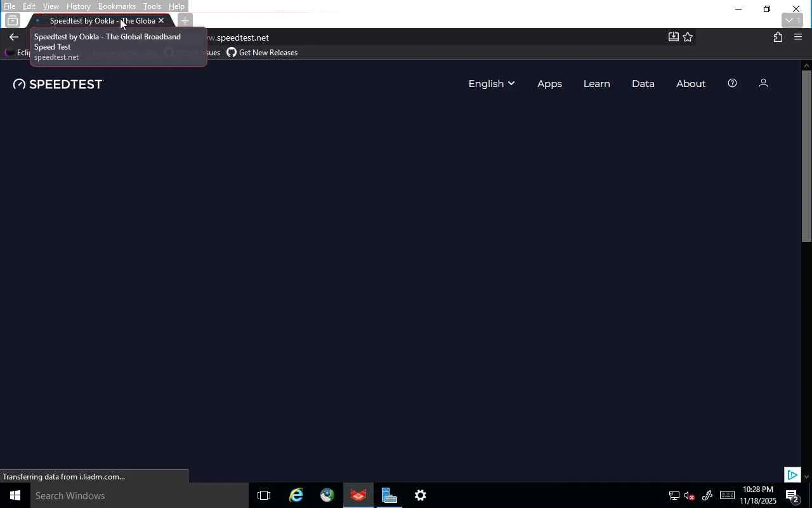This screenshot has width=812, height=508.
Task: Click the page's vertical scrollbar thumb
Action: (x=807, y=156)
